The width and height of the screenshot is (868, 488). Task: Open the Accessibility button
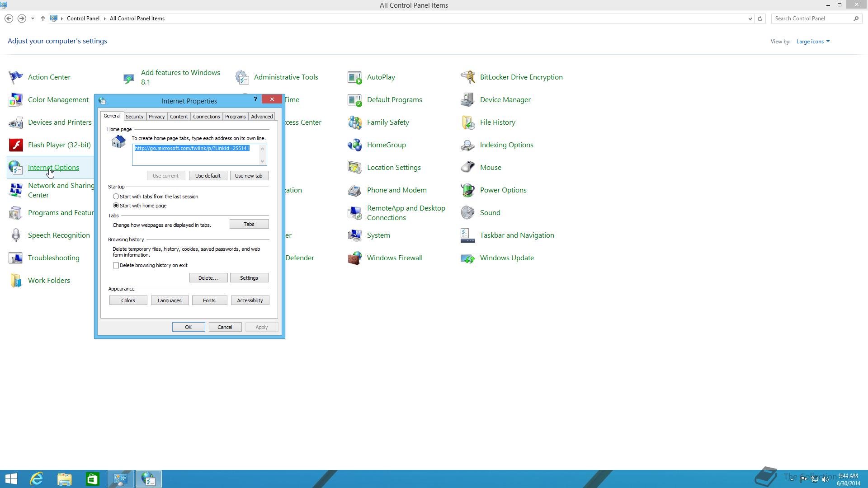pos(250,300)
